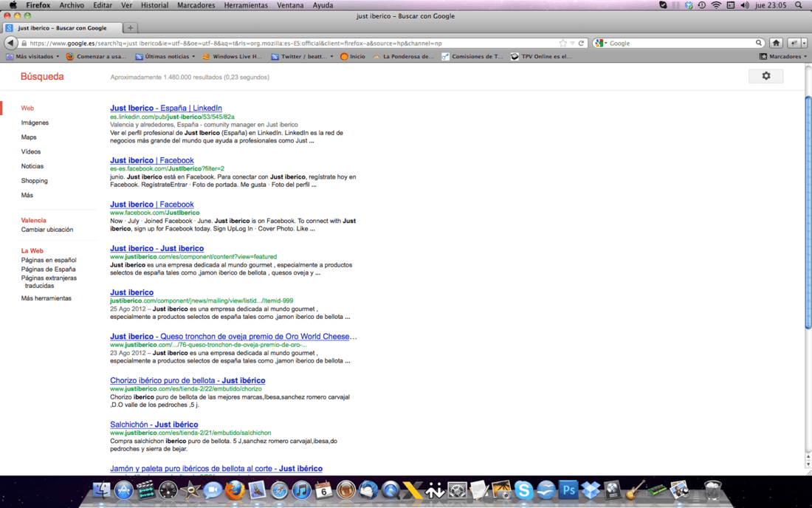Open the Ayuda menu
Screen dimensions: 812x508
pos(323,5)
